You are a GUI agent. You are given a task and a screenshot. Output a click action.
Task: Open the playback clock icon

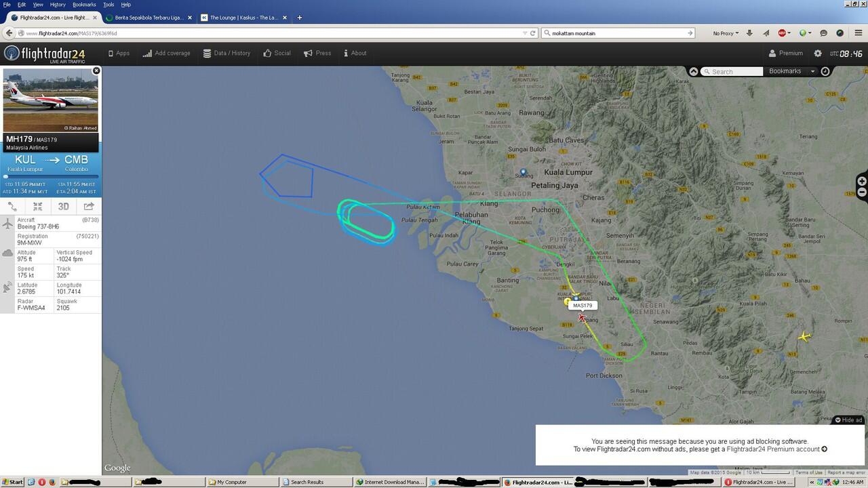click(x=825, y=71)
